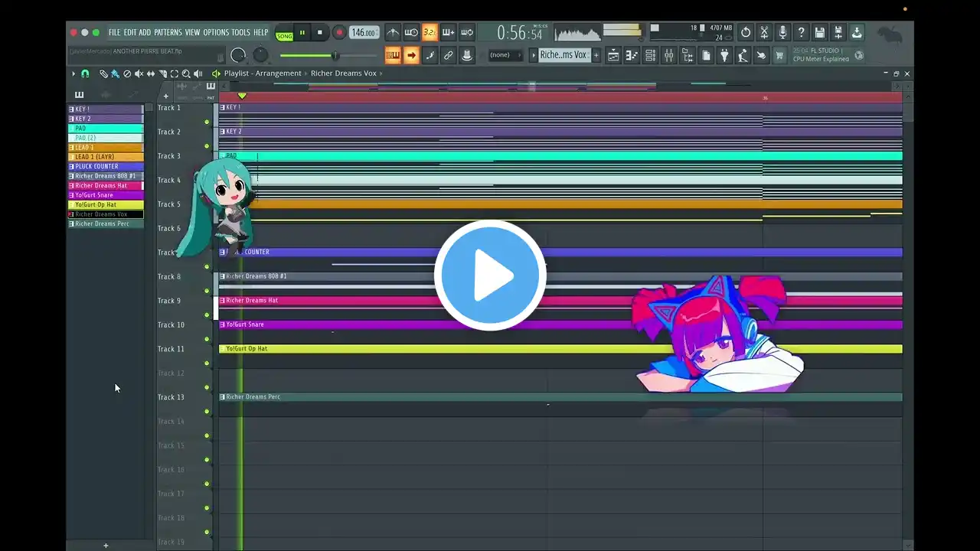Open the HELP menu
The height and width of the screenshot is (551, 980).
pyautogui.click(x=261, y=32)
